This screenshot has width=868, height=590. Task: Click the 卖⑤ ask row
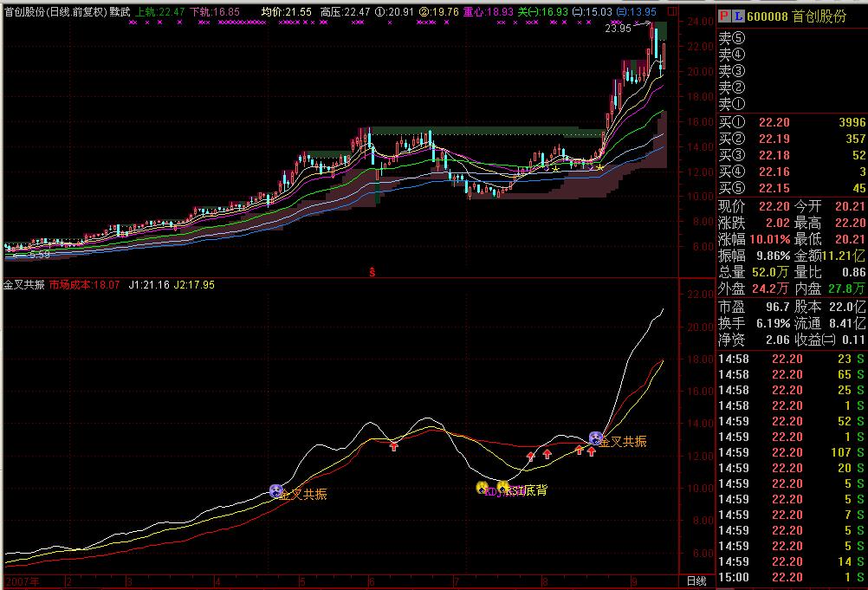(x=792, y=37)
